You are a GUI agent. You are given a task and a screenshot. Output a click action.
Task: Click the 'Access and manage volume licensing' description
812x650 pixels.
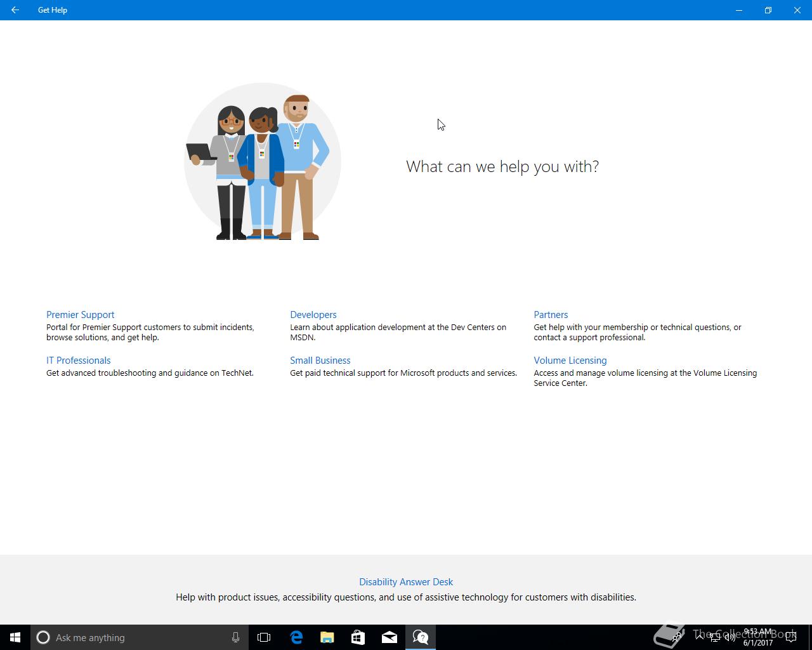[645, 378]
